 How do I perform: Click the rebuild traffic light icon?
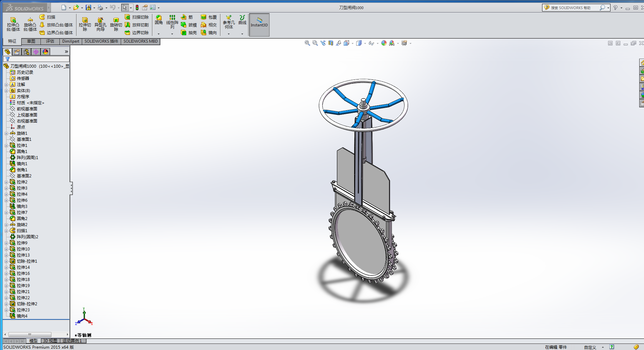[x=137, y=7]
